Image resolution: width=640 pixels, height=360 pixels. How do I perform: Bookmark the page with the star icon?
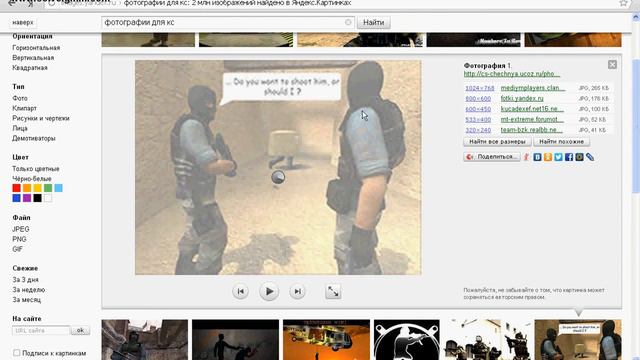pyautogui.click(x=623, y=3)
